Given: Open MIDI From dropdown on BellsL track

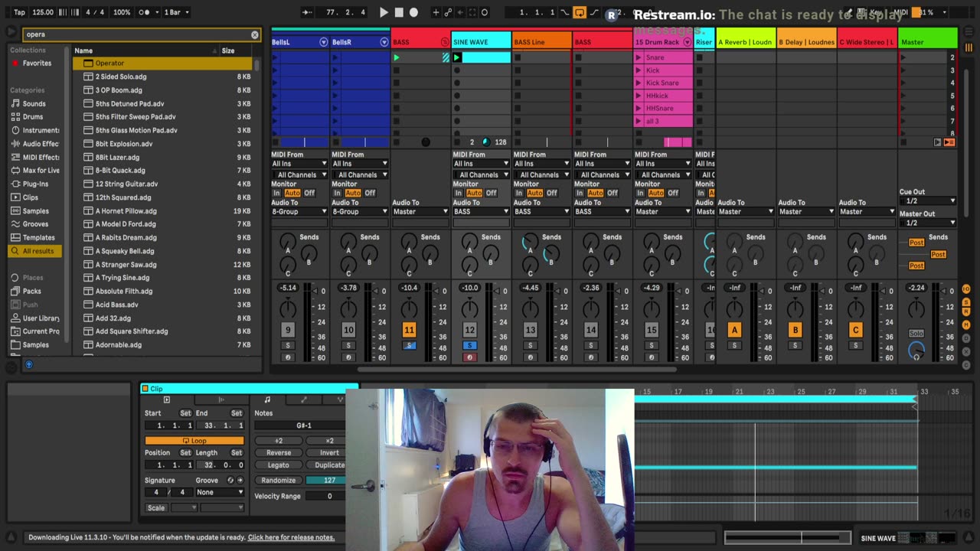Looking at the screenshot, I should (299, 164).
